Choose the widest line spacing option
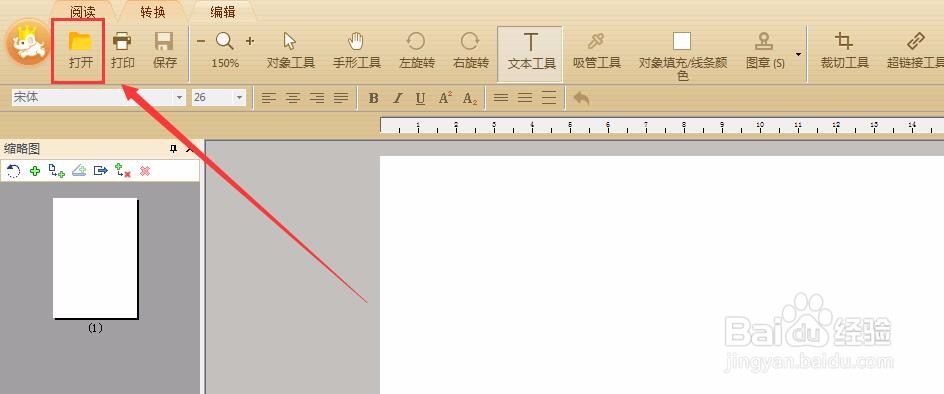Viewport: 944px width, 394px height. (548, 98)
